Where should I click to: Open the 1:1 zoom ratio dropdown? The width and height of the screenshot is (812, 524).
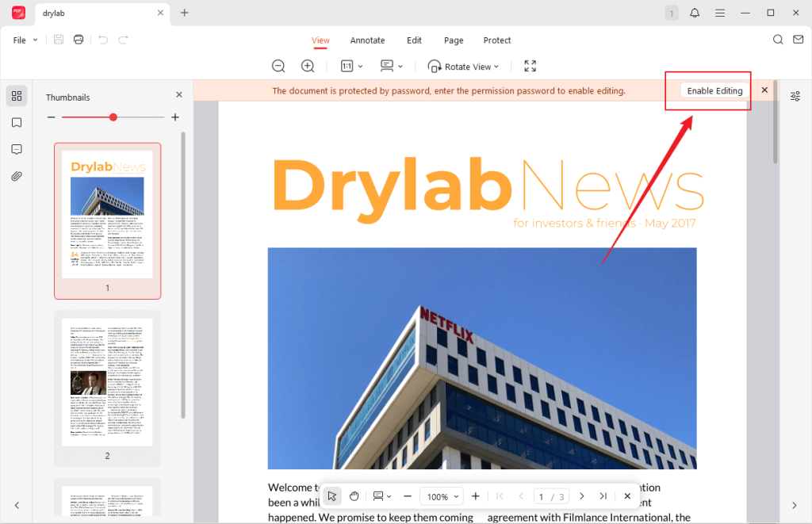tap(351, 66)
